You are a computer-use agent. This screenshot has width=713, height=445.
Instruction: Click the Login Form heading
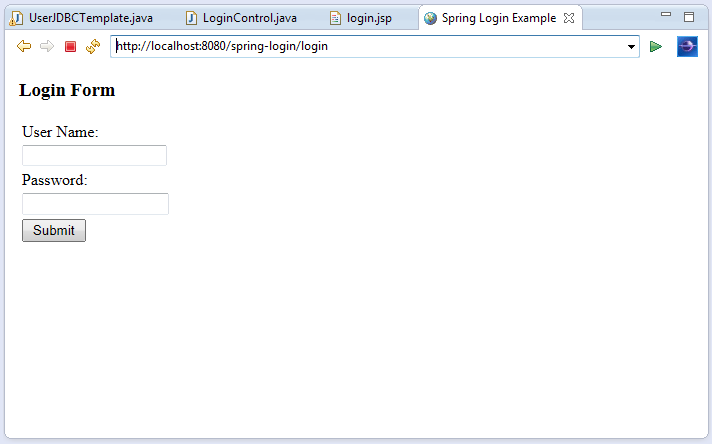point(67,91)
